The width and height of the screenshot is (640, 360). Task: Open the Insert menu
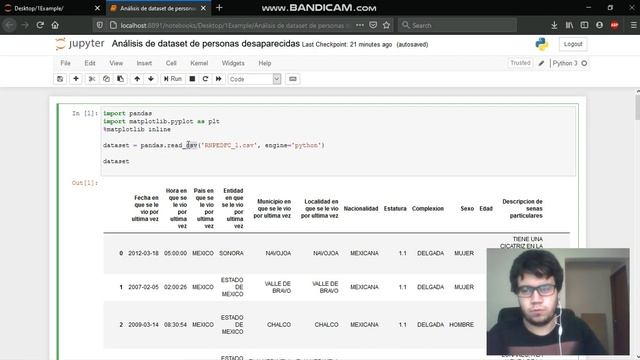point(144,63)
